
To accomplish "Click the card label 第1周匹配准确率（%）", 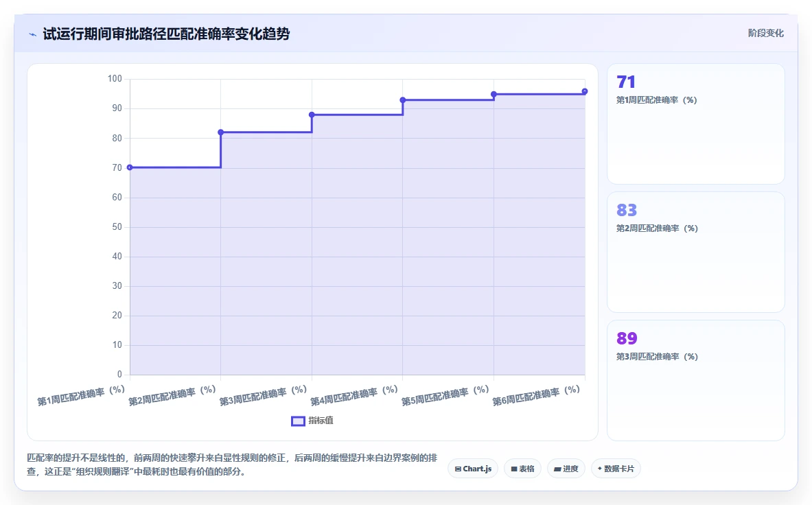I will click(657, 100).
